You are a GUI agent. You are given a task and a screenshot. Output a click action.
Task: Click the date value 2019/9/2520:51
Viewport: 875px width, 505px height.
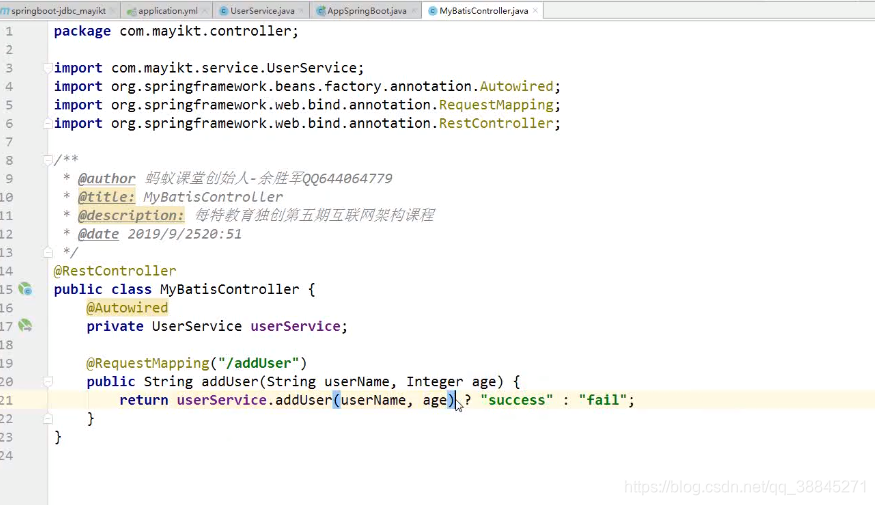point(185,234)
